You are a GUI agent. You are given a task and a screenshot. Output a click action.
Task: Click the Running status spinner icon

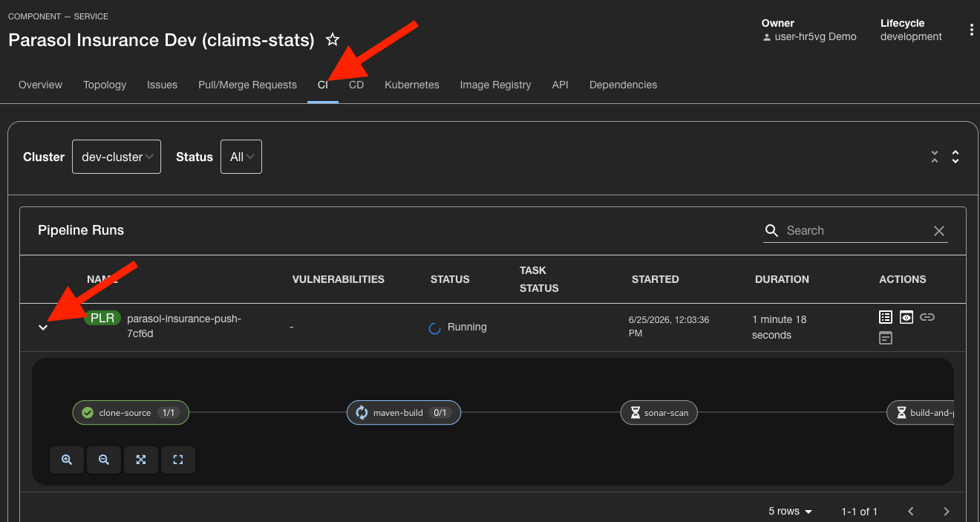tap(435, 327)
